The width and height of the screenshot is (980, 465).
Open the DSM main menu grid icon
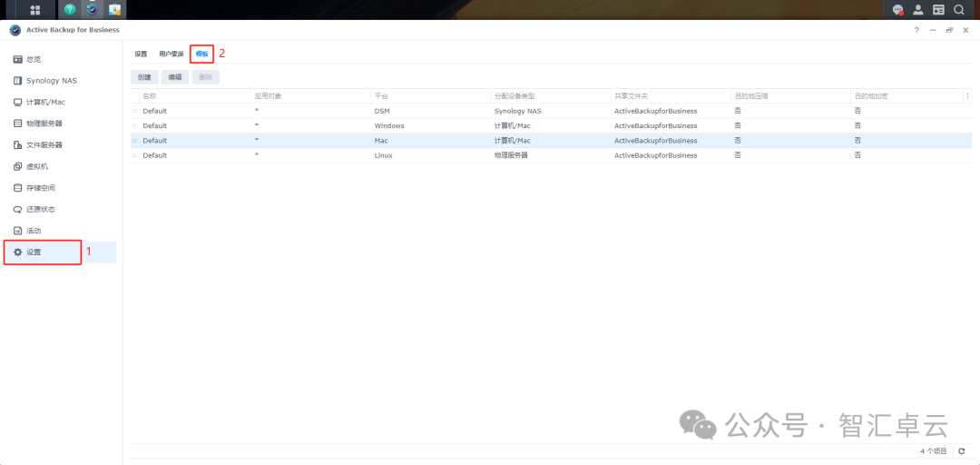click(x=35, y=10)
